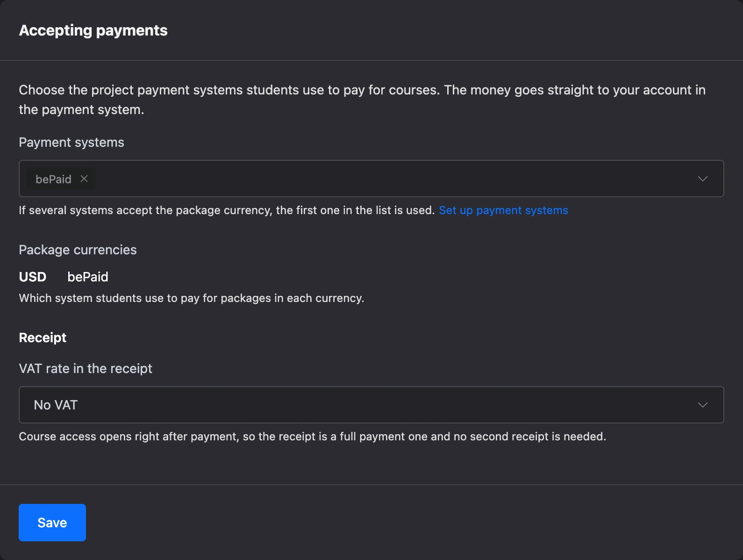Click the Payment systems field label
743x560 pixels.
tap(71, 142)
